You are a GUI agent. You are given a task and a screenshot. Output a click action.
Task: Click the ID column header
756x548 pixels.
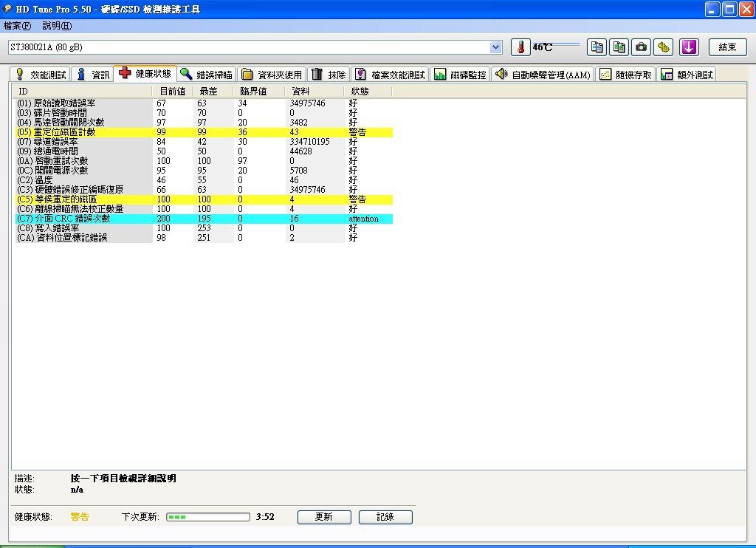(x=82, y=91)
